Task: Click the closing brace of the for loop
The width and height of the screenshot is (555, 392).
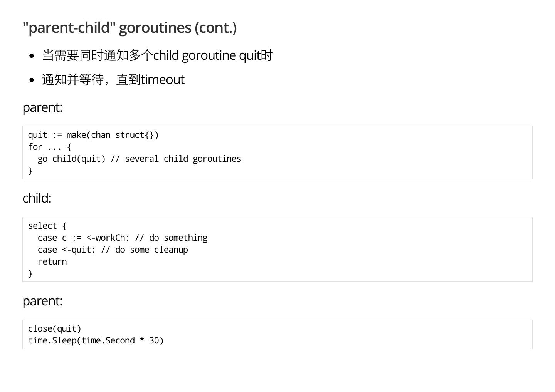Action: point(30,171)
